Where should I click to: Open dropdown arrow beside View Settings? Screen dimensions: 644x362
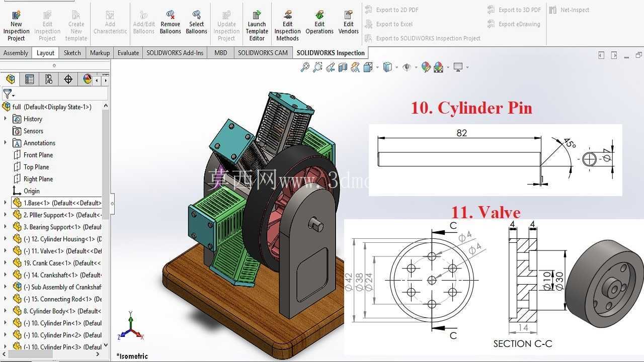pos(467,67)
